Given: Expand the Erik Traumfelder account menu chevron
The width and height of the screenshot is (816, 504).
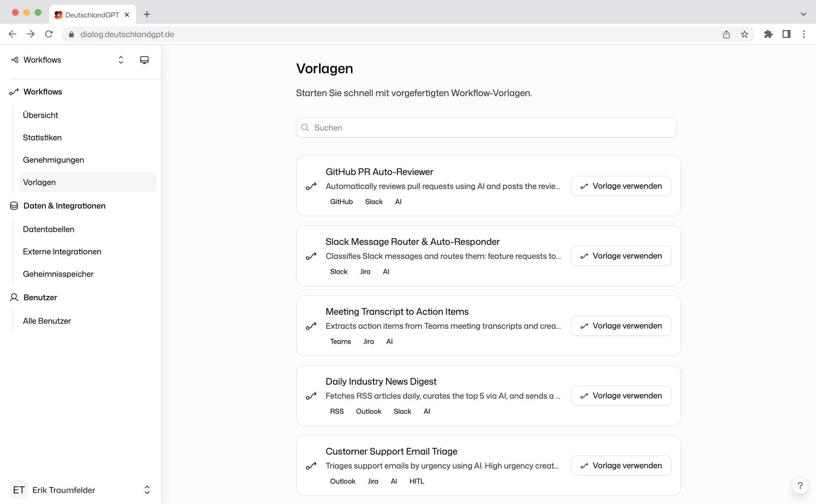Looking at the screenshot, I should coord(147,490).
